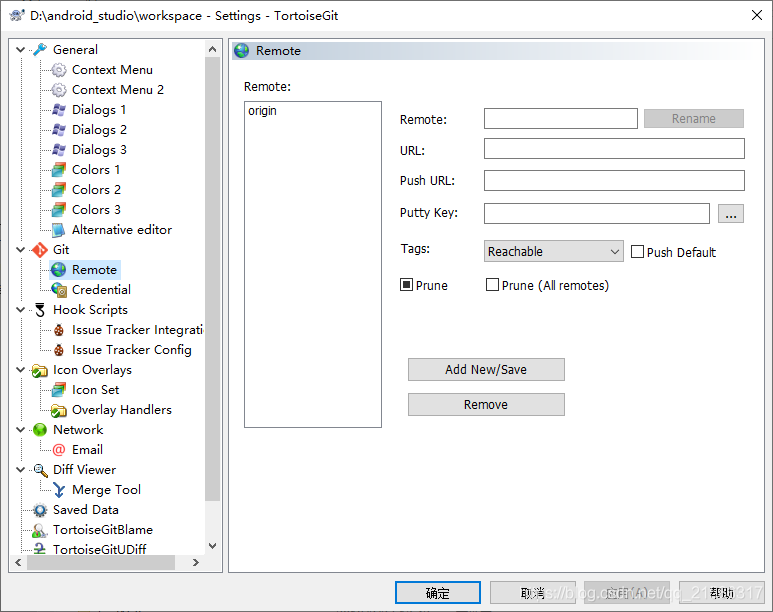Toggle the Prune checkbox
This screenshot has width=773, height=612.
406,285
